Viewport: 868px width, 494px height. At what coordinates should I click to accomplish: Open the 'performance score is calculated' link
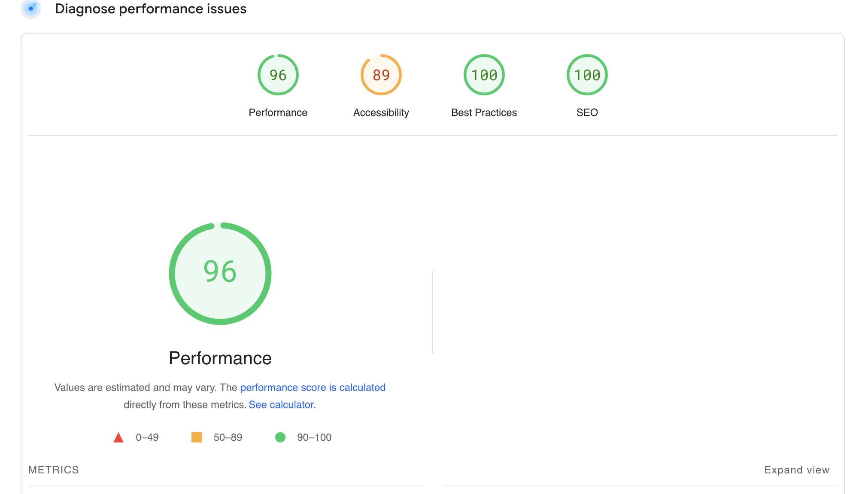pyautogui.click(x=313, y=387)
